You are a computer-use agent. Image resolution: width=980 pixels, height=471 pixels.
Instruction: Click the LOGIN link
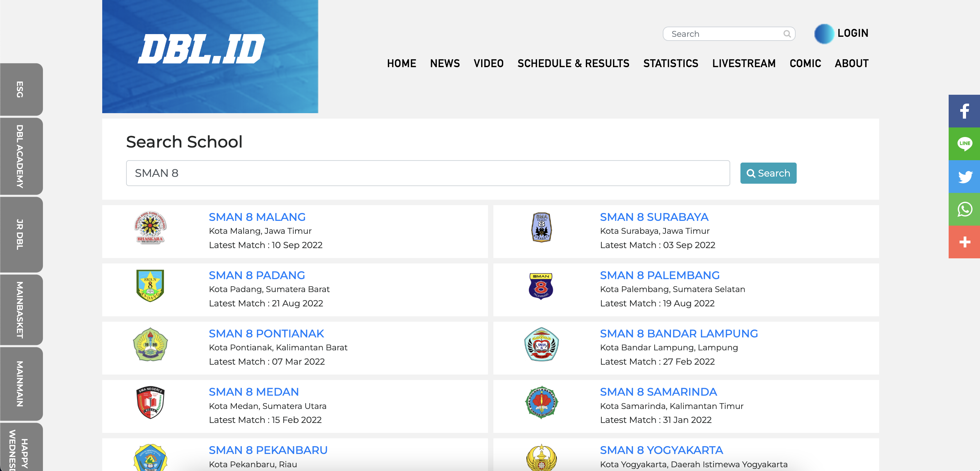(853, 33)
